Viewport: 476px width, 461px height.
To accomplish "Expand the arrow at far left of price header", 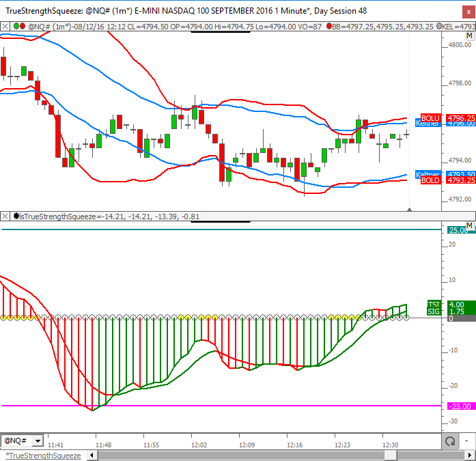I will click(5, 26).
